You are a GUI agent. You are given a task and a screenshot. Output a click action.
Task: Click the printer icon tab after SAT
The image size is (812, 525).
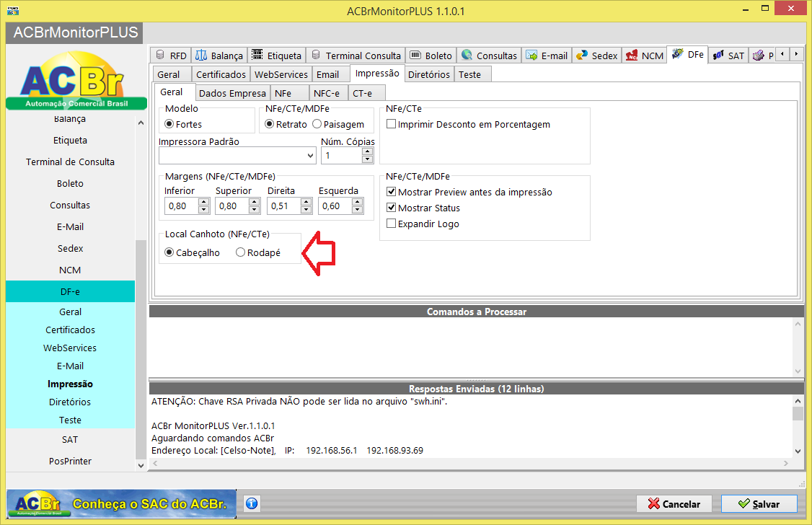(759, 56)
